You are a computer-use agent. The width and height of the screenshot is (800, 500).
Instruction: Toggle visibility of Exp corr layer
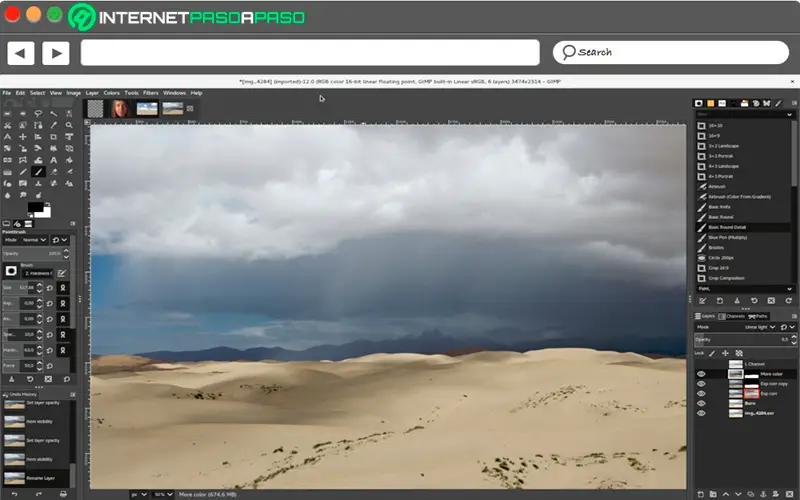point(701,393)
